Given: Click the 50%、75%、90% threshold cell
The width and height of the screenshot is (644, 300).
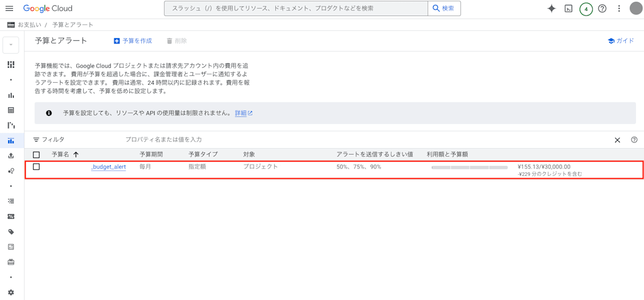Looking at the screenshot, I should coord(359,167).
